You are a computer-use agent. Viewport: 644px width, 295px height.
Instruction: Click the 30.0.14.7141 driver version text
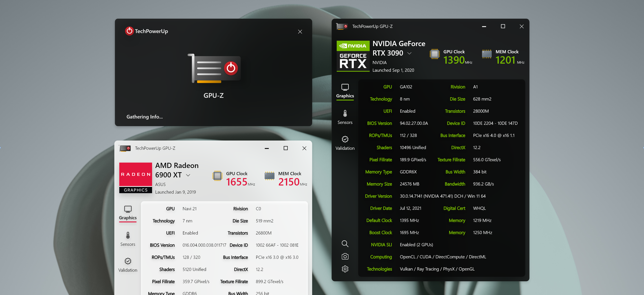click(x=443, y=196)
